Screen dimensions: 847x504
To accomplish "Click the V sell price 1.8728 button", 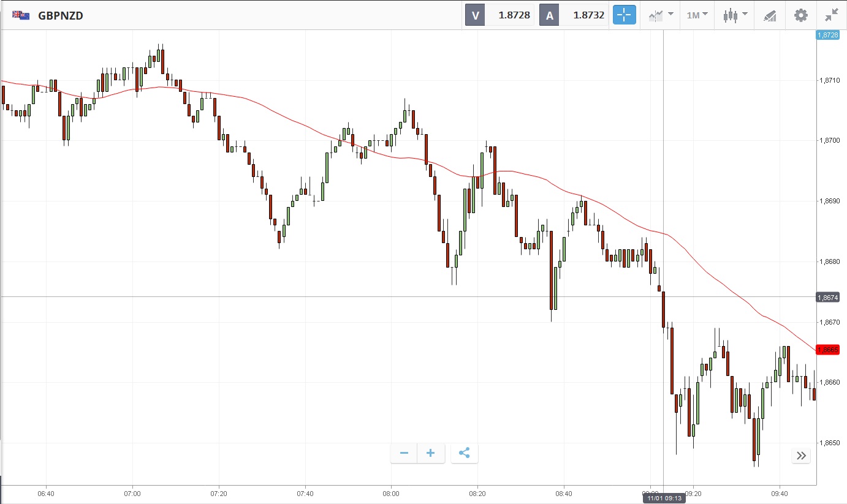I will tap(499, 15).
